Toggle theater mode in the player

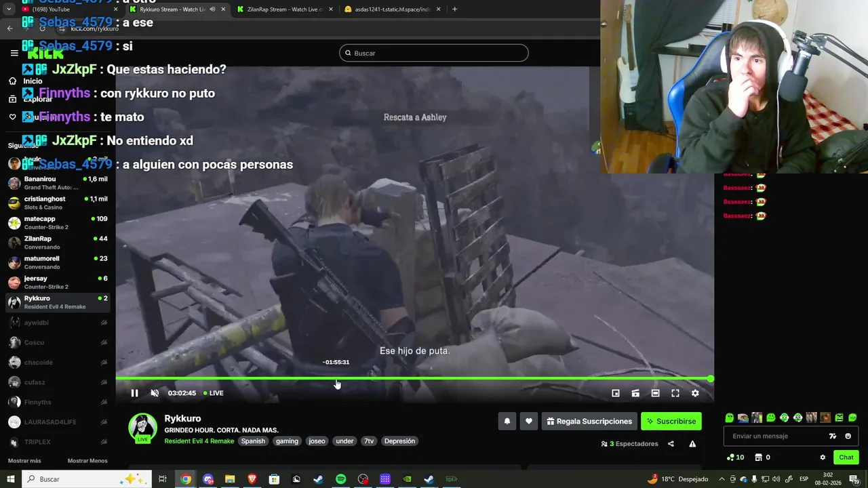pos(655,393)
